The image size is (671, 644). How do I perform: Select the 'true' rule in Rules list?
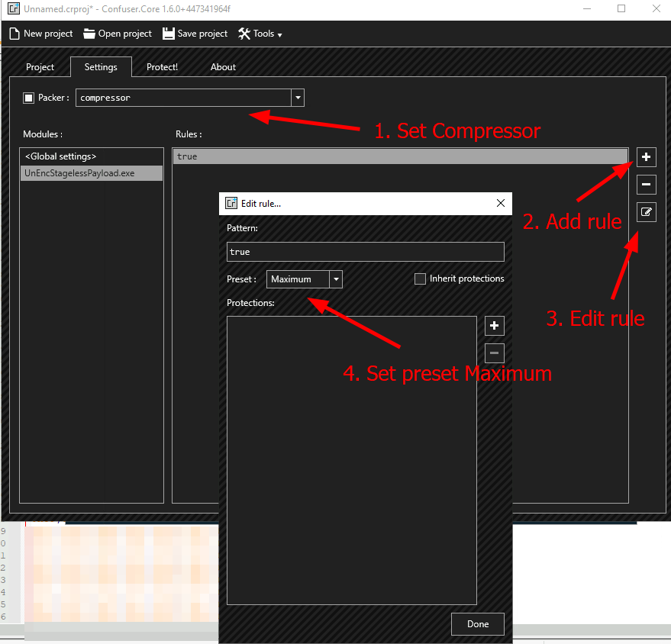coord(400,156)
